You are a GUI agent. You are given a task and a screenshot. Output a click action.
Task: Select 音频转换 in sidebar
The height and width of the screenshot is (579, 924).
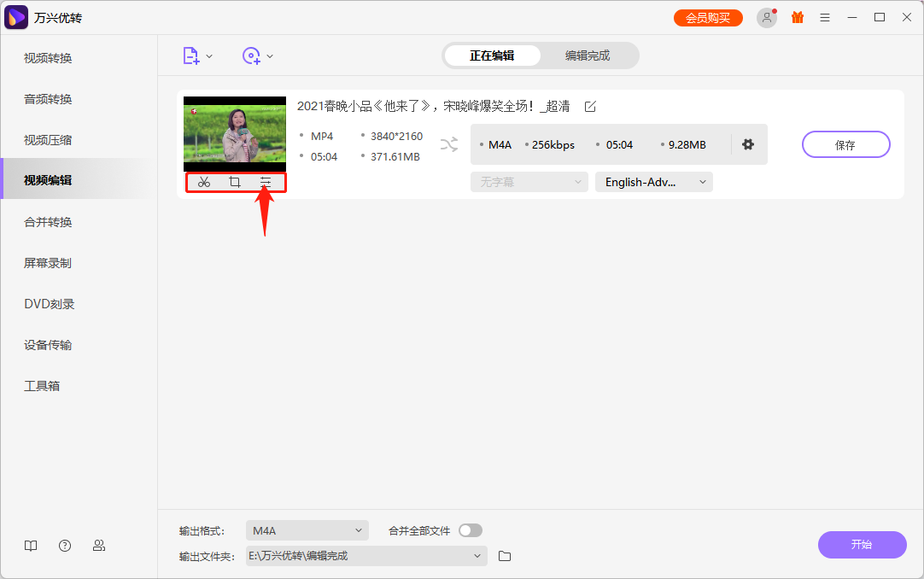click(x=48, y=100)
